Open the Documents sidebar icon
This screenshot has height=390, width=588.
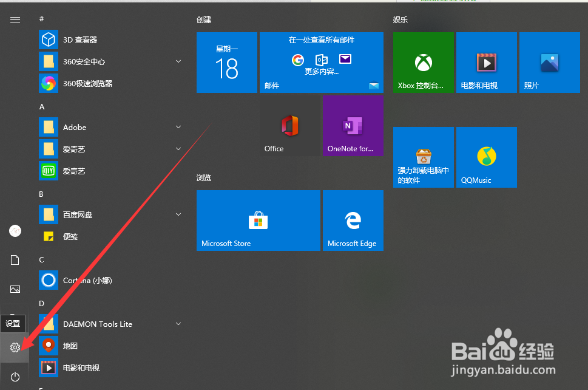15,260
